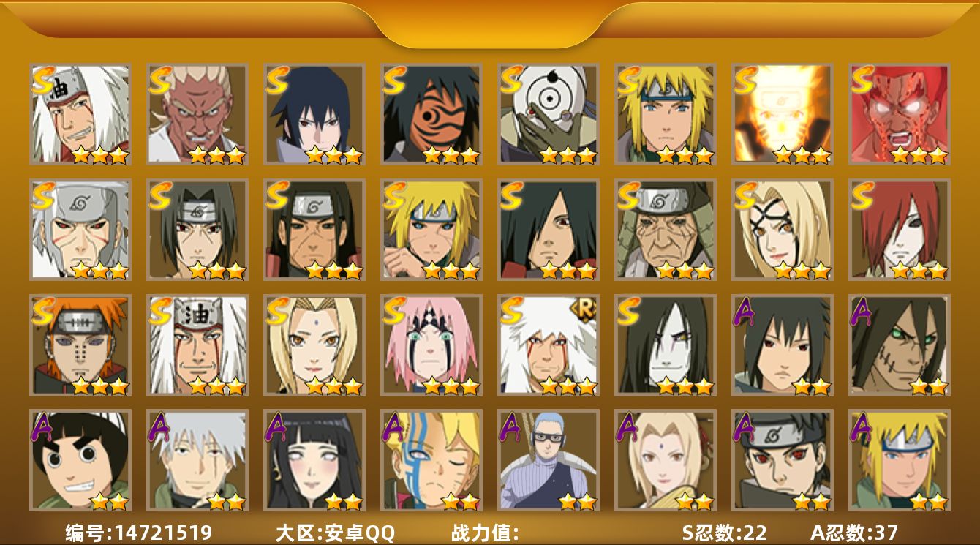Open the orange spiral mask ninja card
This screenshot has width=980, height=545.
431,114
